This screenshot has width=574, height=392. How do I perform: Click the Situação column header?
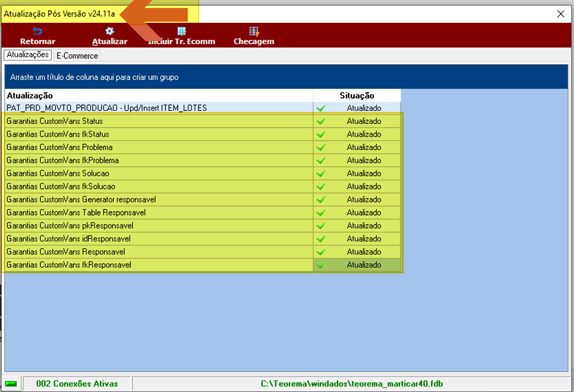pos(357,95)
